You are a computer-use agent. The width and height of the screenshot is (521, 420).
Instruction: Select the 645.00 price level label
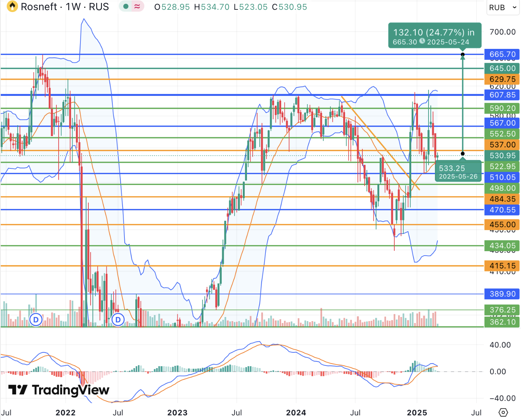pos(502,68)
